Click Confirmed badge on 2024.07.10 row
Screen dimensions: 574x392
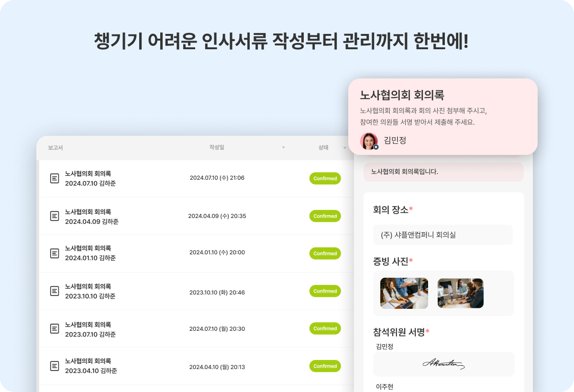tap(325, 178)
